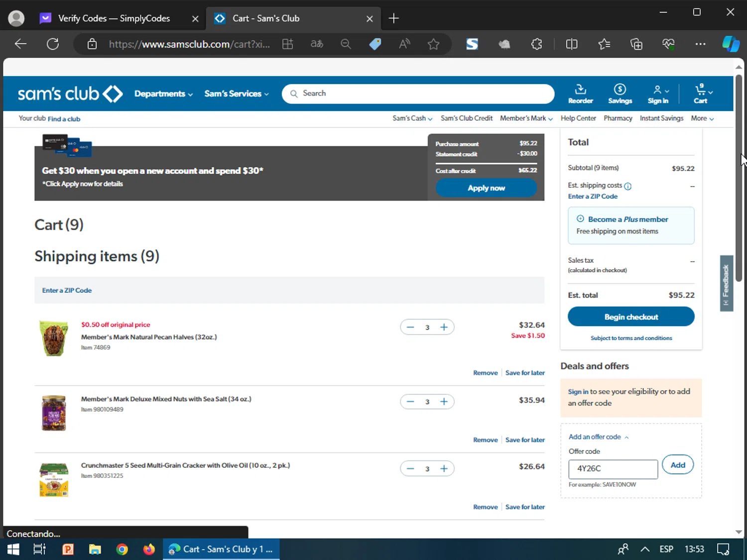Close the Cart - Sam's Club tab
The height and width of the screenshot is (560, 747).
[370, 18]
